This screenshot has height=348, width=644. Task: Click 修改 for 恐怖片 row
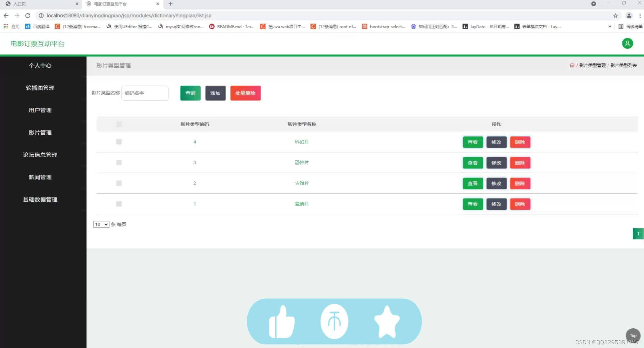[x=497, y=163]
